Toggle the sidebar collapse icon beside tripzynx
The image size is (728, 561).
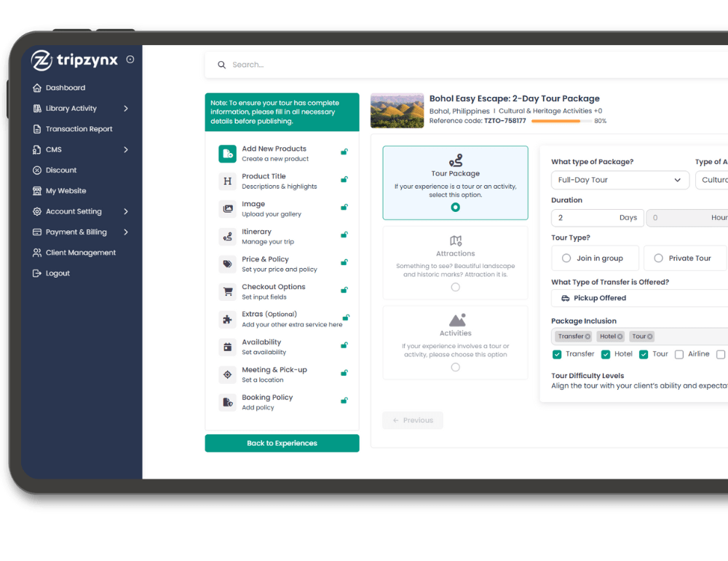point(130,60)
